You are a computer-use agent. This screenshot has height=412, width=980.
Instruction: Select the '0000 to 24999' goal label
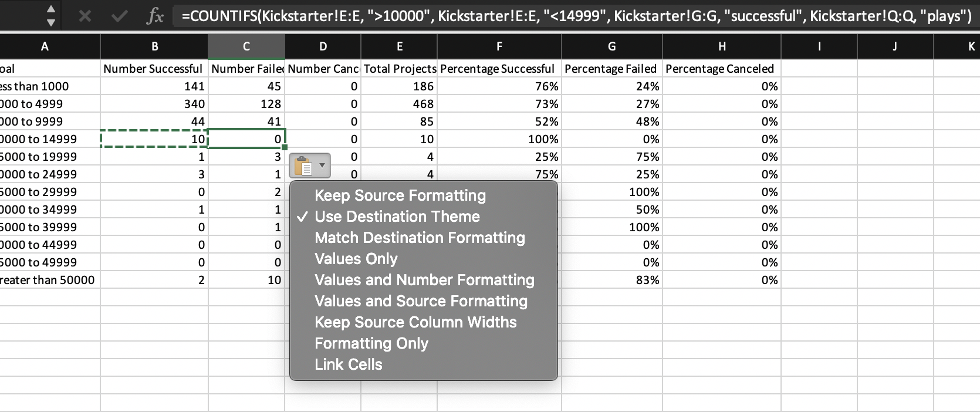point(50,174)
